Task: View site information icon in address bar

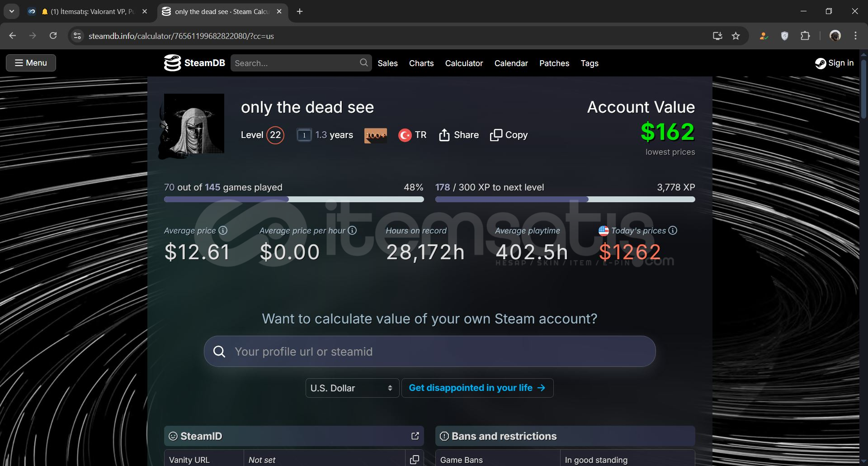Action: (77, 36)
